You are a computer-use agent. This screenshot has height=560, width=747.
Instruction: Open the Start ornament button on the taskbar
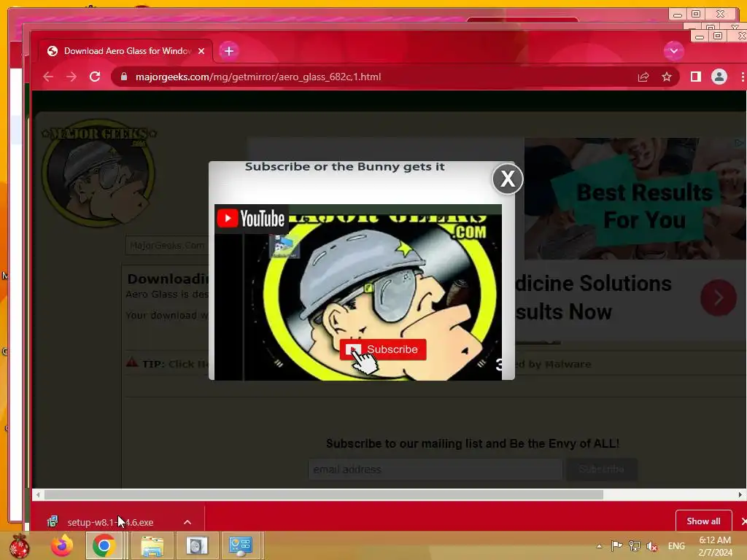coord(20,545)
